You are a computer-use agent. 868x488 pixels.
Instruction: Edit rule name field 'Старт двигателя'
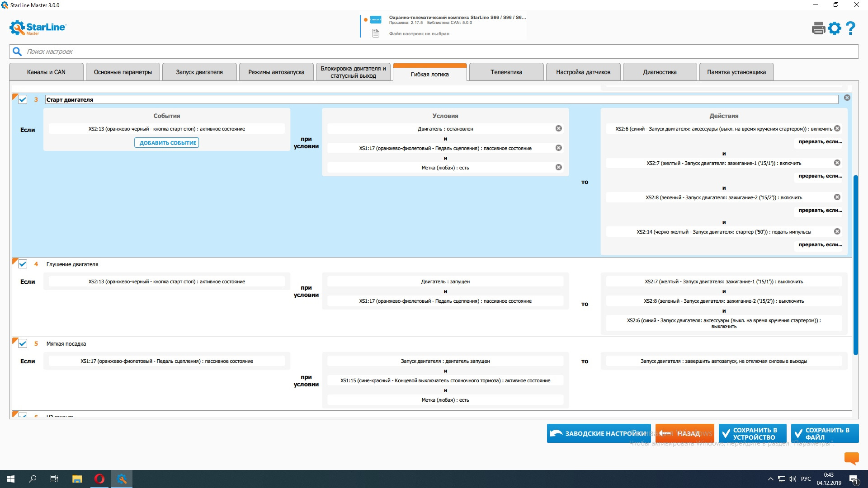tap(442, 99)
